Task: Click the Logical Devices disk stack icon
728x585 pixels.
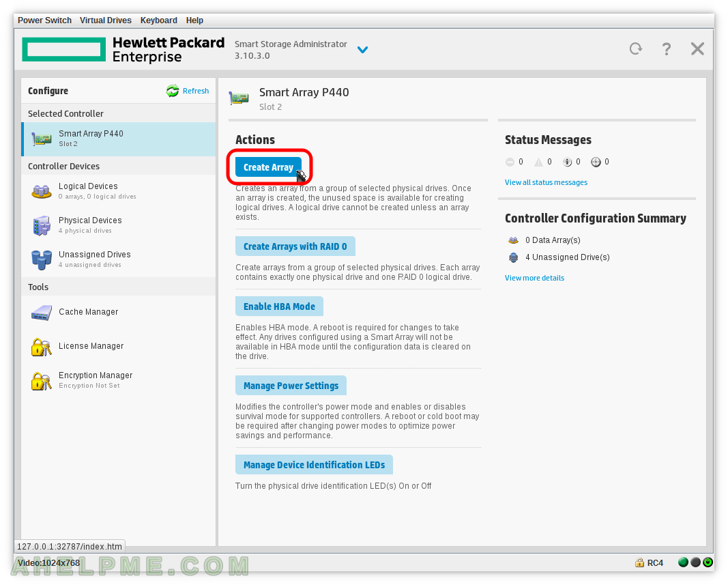Action: pos(42,191)
